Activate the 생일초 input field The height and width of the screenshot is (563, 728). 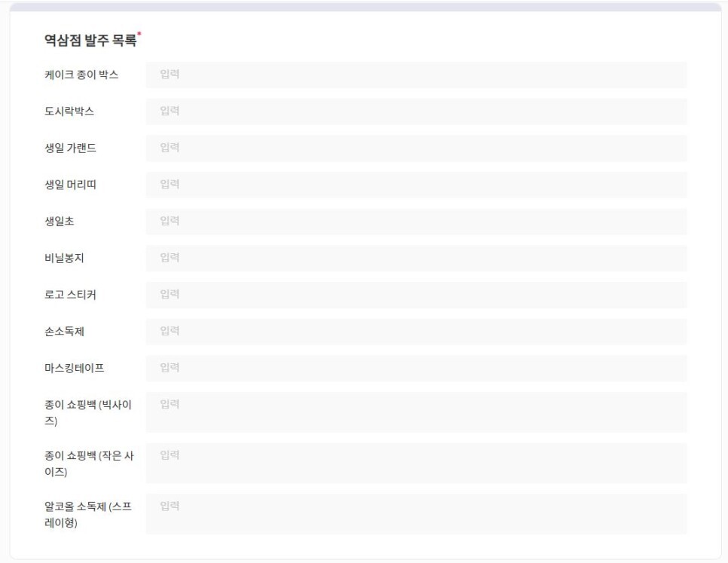click(417, 222)
